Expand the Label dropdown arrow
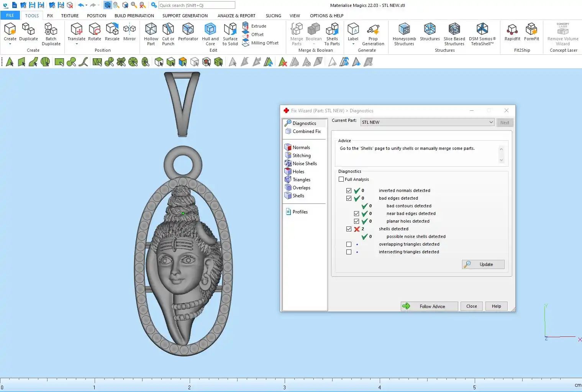 point(353,44)
